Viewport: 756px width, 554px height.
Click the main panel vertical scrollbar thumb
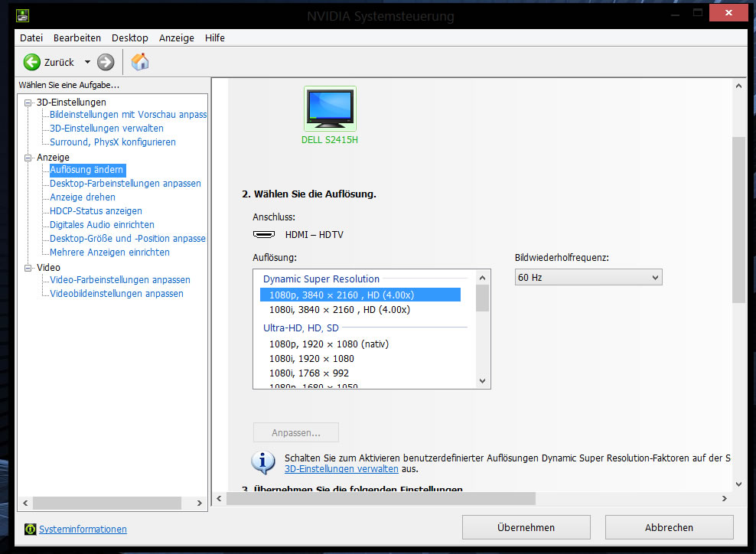click(738, 220)
